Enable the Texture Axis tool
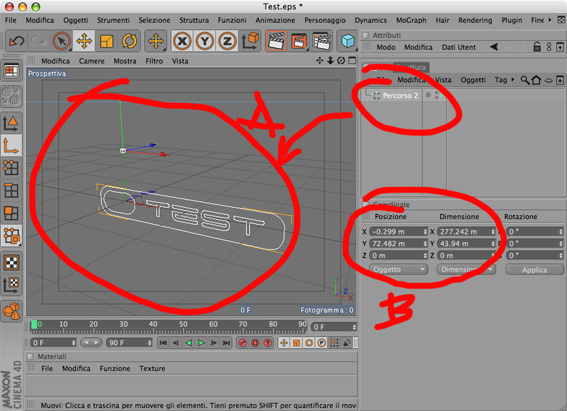This screenshot has width=567, height=411. [x=11, y=284]
